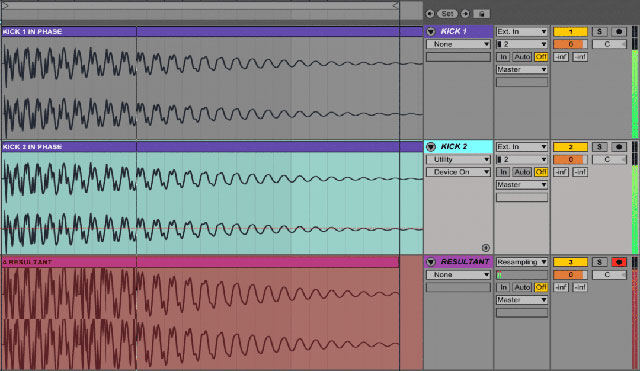This screenshot has height=371, width=640.
Task: Set KICK 2 monitoring to Off
Action: click(541, 172)
